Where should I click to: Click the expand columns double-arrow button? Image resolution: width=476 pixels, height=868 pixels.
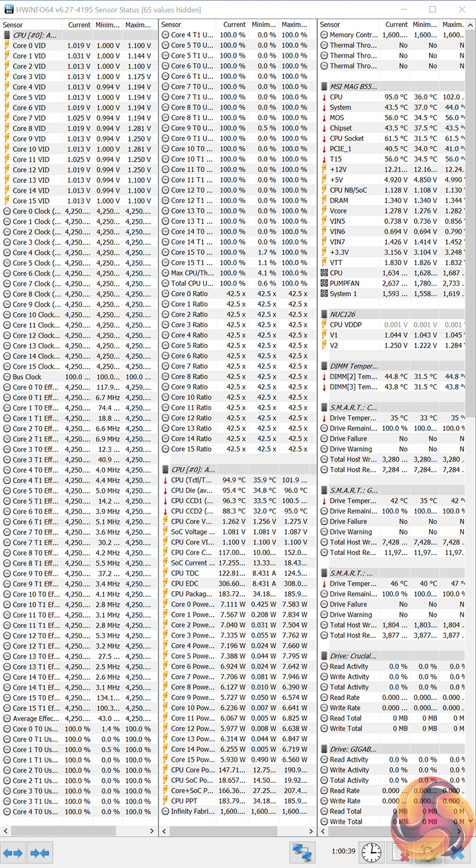point(13,852)
